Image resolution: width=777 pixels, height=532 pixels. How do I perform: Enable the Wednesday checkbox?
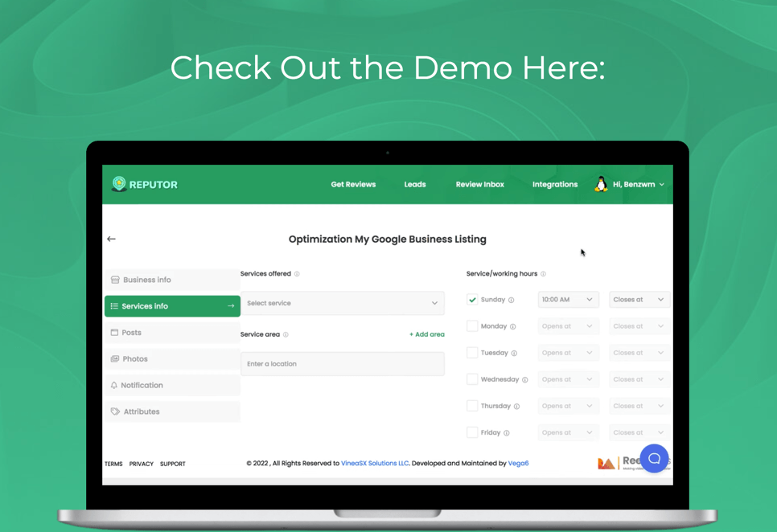(x=472, y=379)
